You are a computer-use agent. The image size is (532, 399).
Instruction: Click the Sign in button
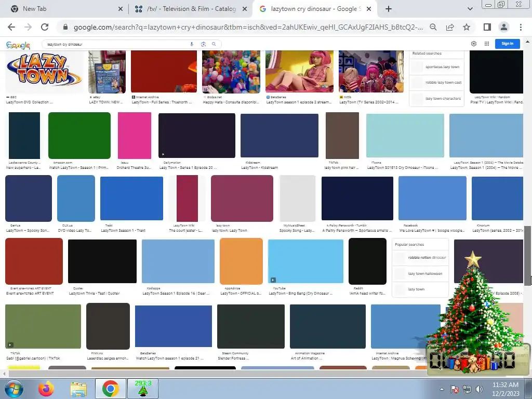(x=507, y=44)
